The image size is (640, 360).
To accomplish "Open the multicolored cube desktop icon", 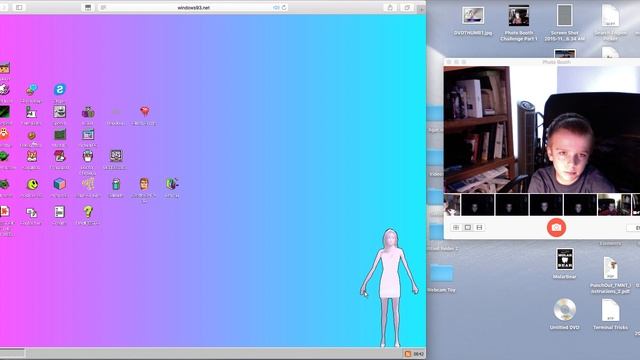I will [60, 184].
